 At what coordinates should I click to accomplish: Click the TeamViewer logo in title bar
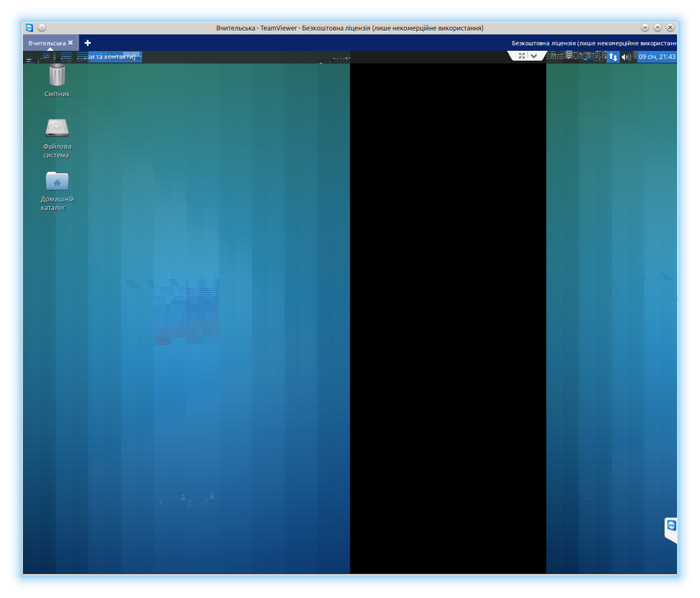pyautogui.click(x=30, y=28)
